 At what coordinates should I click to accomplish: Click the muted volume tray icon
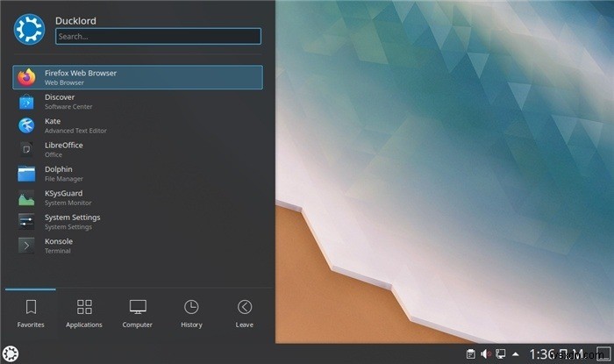(486, 353)
